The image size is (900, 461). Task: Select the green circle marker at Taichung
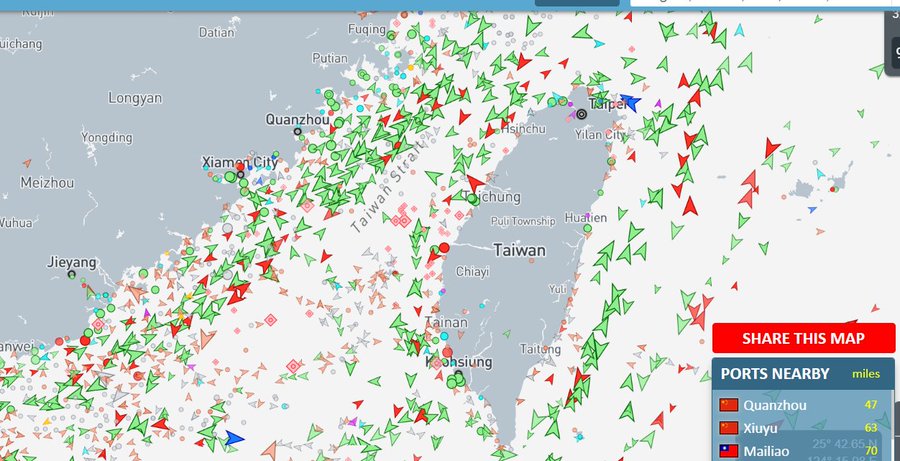pos(472,199)
